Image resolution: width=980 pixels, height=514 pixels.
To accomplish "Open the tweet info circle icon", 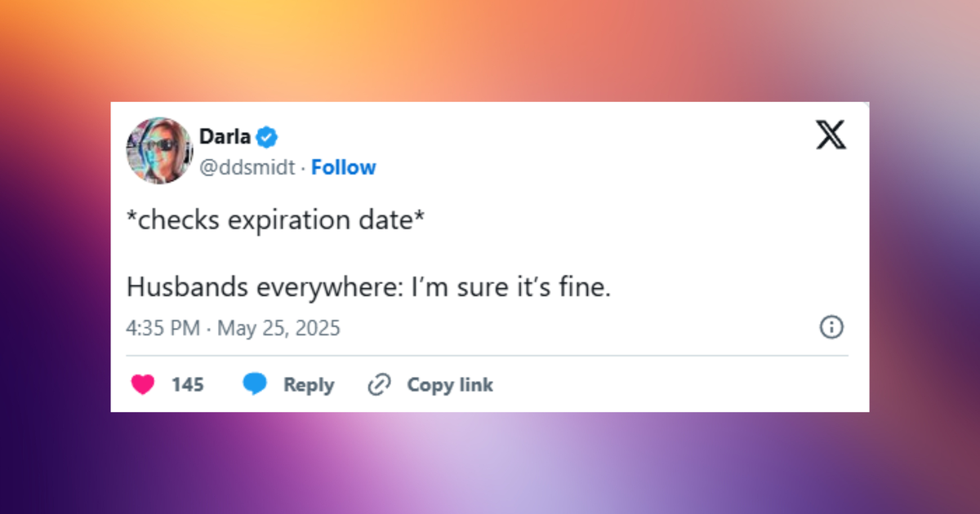I will coord(831,328).
